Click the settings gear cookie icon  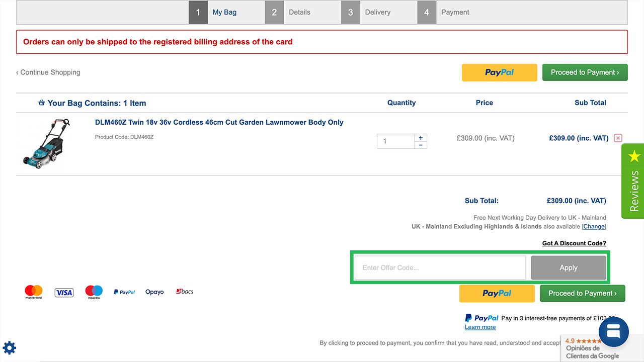point(10,348)
